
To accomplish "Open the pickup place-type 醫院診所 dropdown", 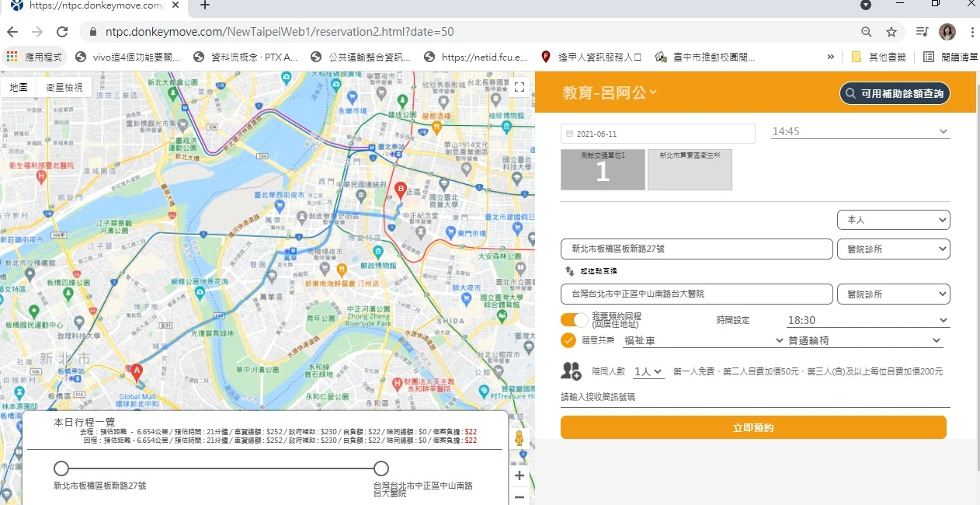I will pyautogui.click(x=894, y=249).
